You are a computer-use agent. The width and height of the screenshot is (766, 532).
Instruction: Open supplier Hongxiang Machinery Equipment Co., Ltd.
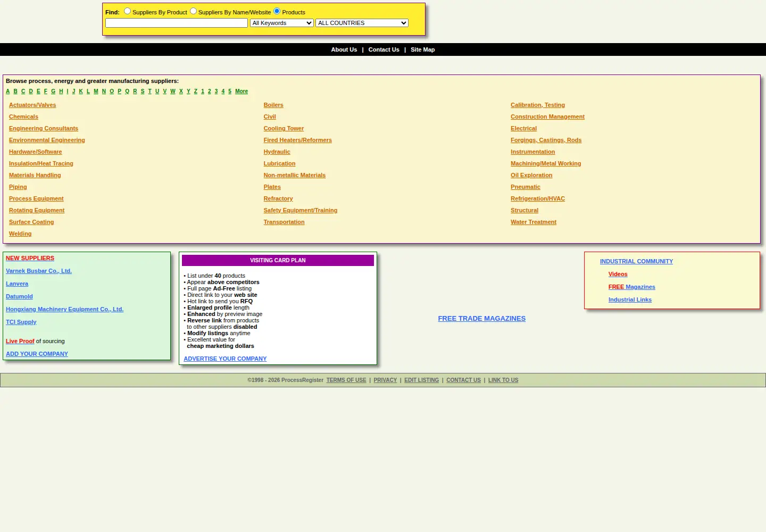pyautogui.click(x=64, y=310)
